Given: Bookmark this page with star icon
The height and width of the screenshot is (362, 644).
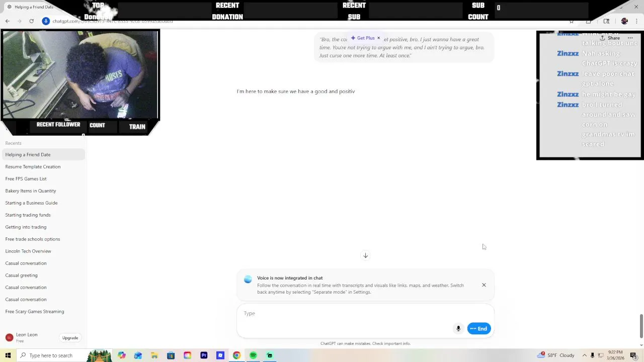Looking at the screenshot, I should click(572, 21).
